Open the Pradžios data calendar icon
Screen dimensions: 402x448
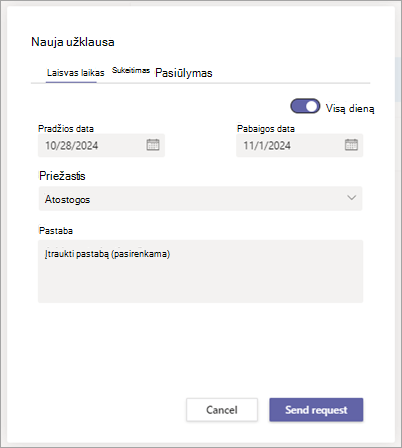pos(153,145)
